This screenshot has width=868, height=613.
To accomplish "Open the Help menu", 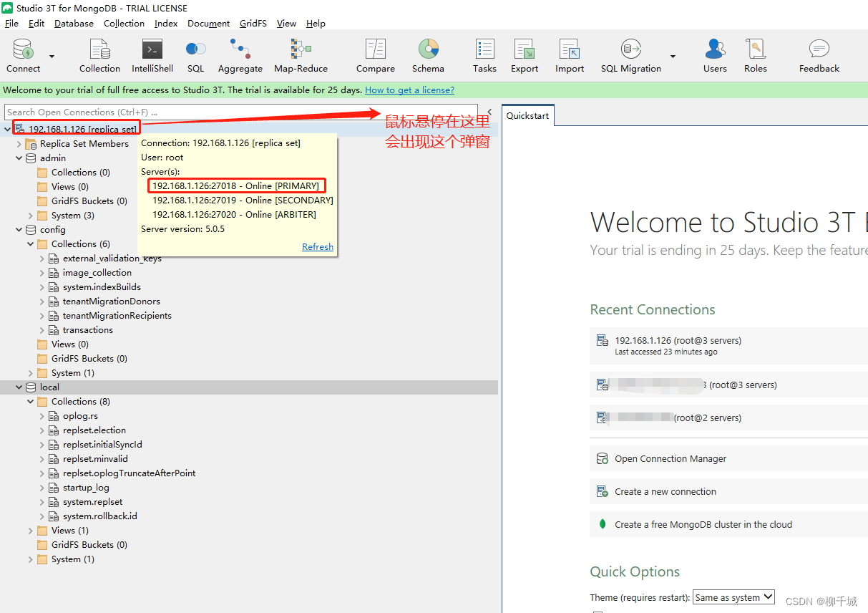I will click(316, 23).
